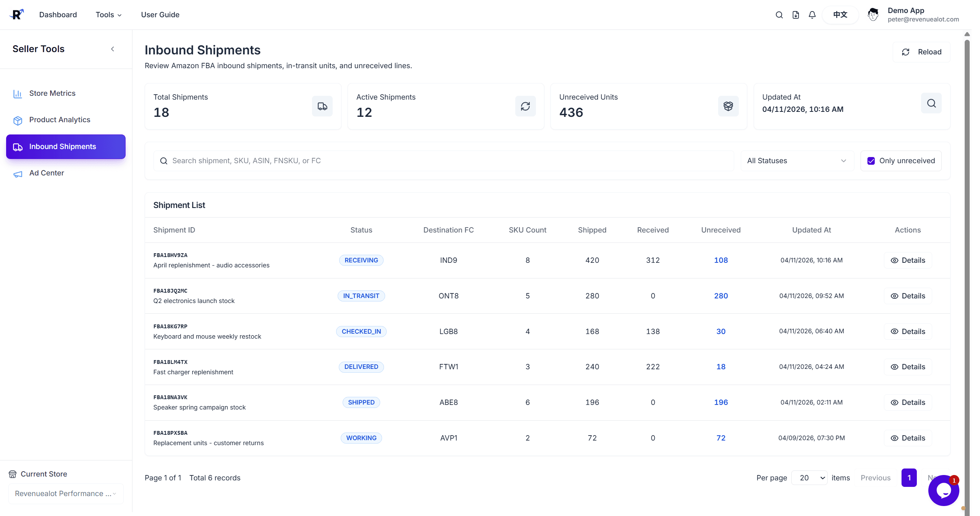Click the Reload button
This screenshot has width=980, height=516.
point(921,52)
